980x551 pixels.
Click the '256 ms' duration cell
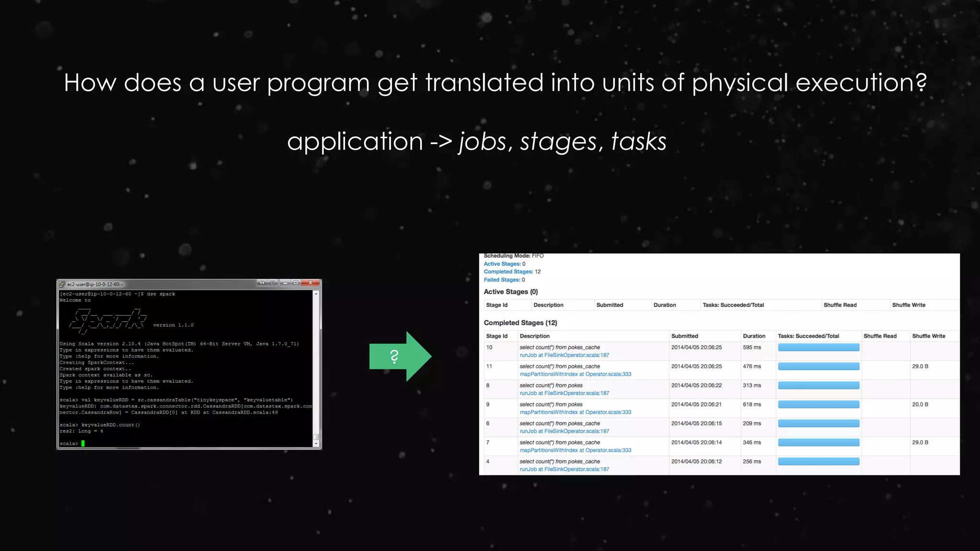[752, 462]
